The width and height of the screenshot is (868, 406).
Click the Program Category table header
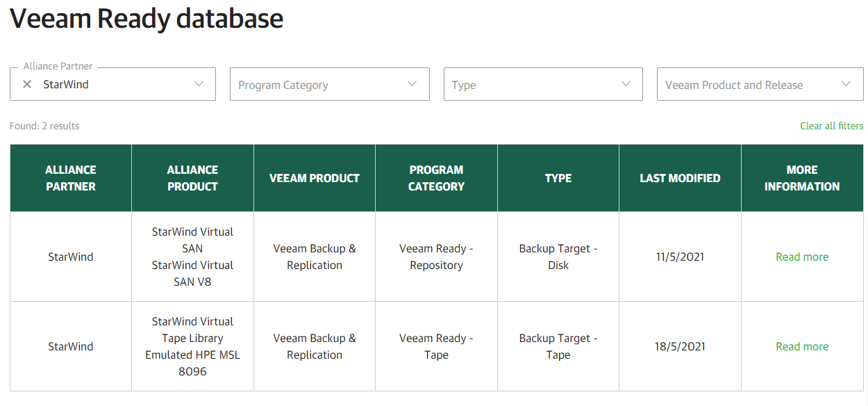(x=436, y=178)
